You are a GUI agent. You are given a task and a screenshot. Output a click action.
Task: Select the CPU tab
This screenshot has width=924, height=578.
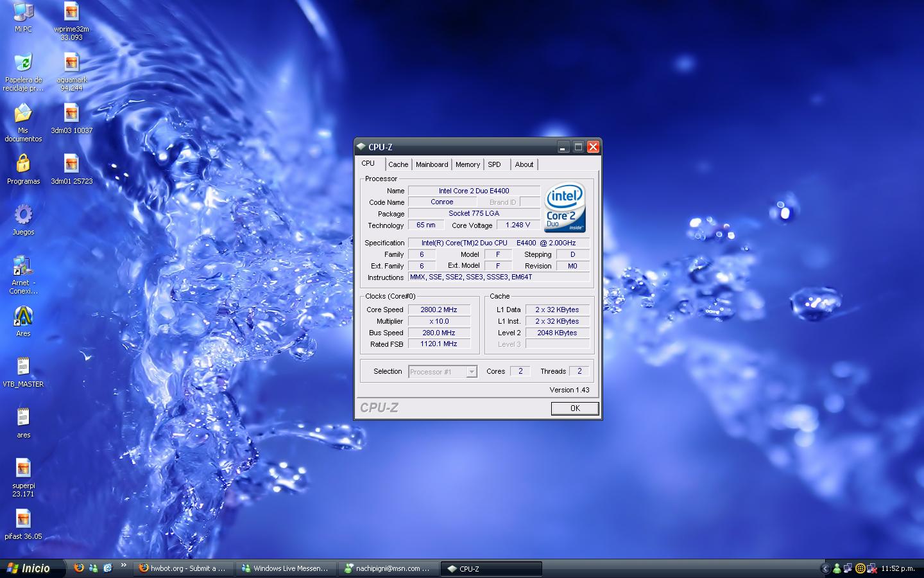coord(368,164)
